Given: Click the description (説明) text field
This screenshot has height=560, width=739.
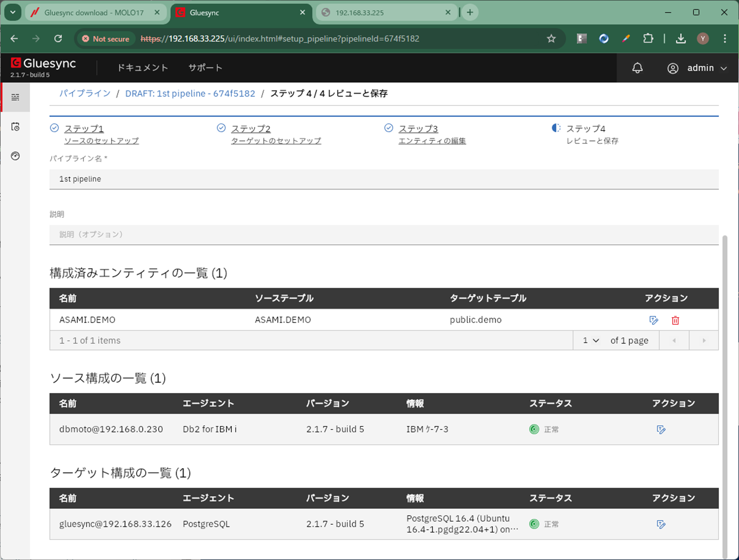Looking at the screenshot, I should tap(383, 234).
